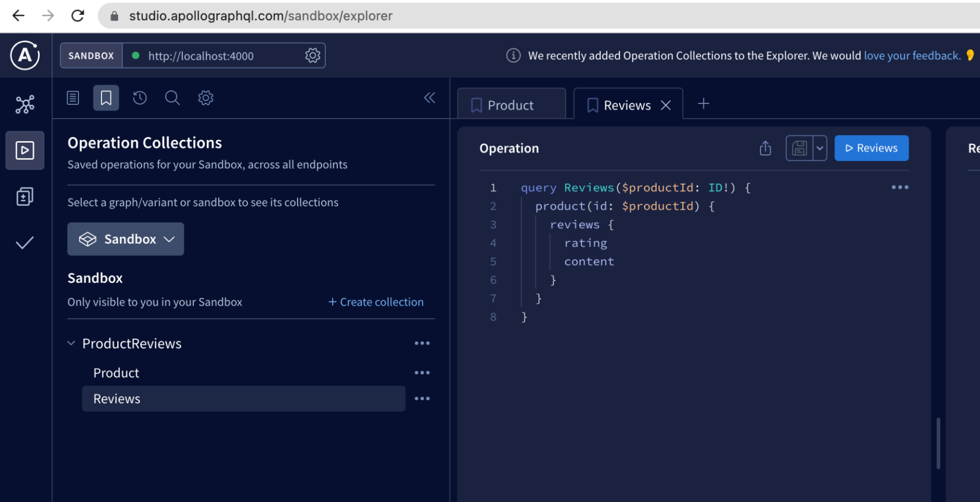Close the Reviews tab
The height and width of the screenshot is (502, 980).
coord(666,105)
